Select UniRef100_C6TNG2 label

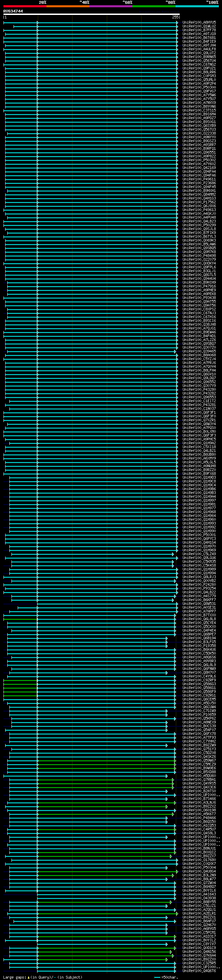tap(199, 64)
